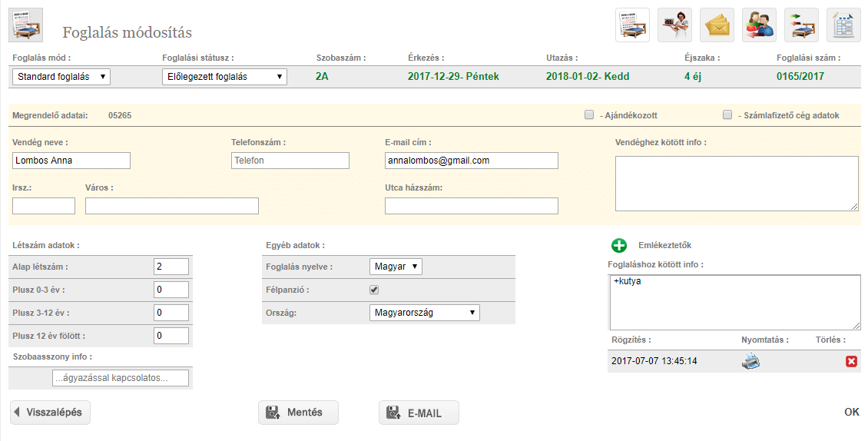This screenshot has height=441, width=868.
Task: Open the waitress room service icon
Action: point(675,25)
